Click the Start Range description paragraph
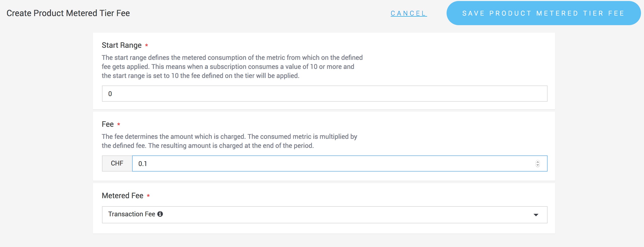 click(232, 67)
